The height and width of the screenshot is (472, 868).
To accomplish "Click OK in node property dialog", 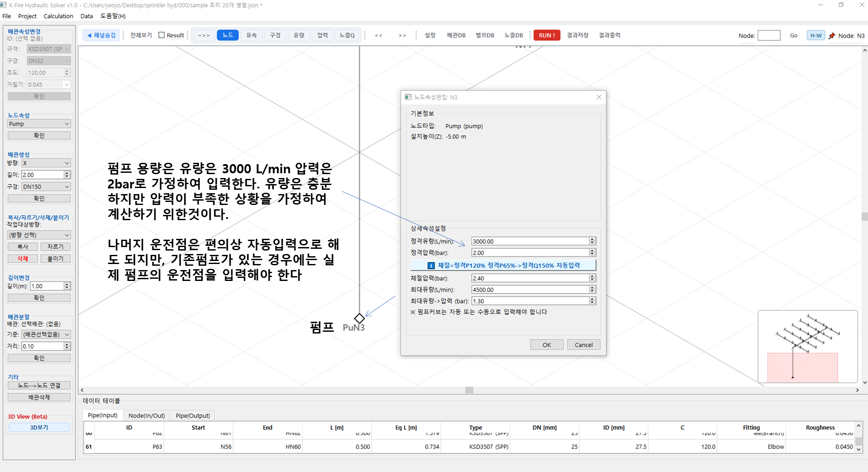I will click(x=546, y=345).
